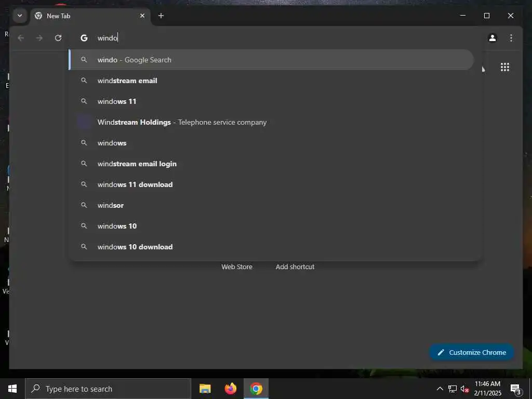This screenshot has height=399, width=532.
Task: Reload the page with the refresh icon
Action: (x=58, y=38)
